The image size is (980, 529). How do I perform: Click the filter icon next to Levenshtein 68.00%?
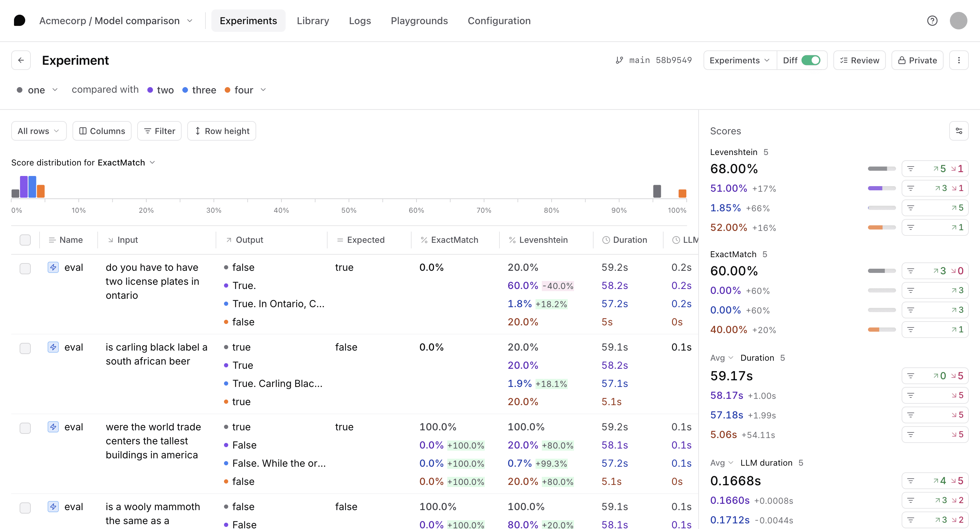pyautogui.click(x=910, y=169)
